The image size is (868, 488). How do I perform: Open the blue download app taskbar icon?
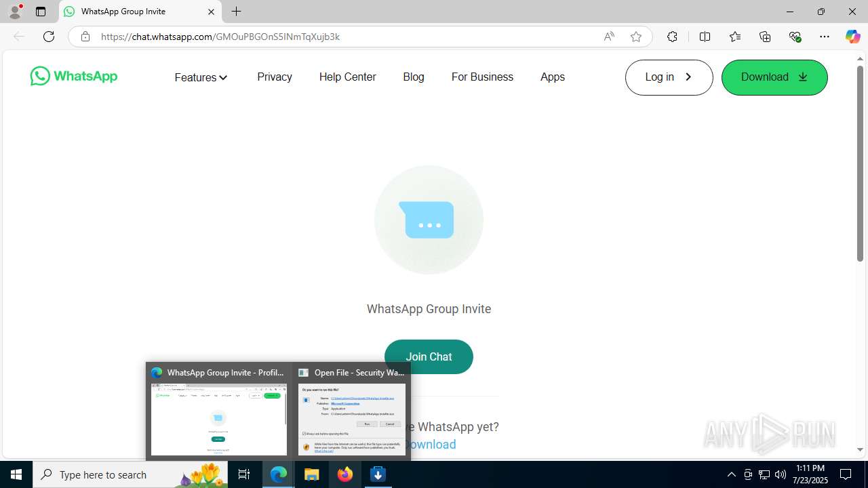coord(378,474)
